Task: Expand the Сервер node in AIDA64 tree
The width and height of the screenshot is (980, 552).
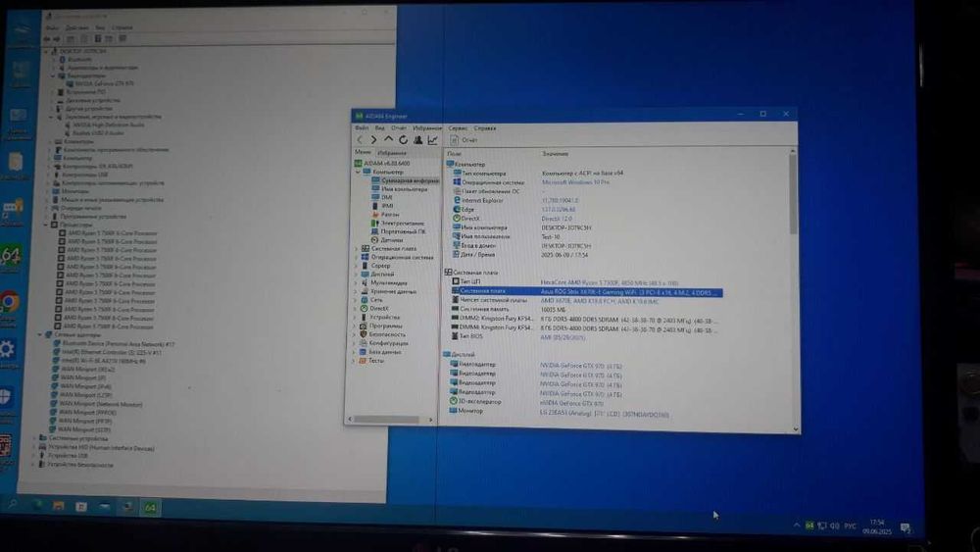Action: pyautogui.click(x=356, y=266)
